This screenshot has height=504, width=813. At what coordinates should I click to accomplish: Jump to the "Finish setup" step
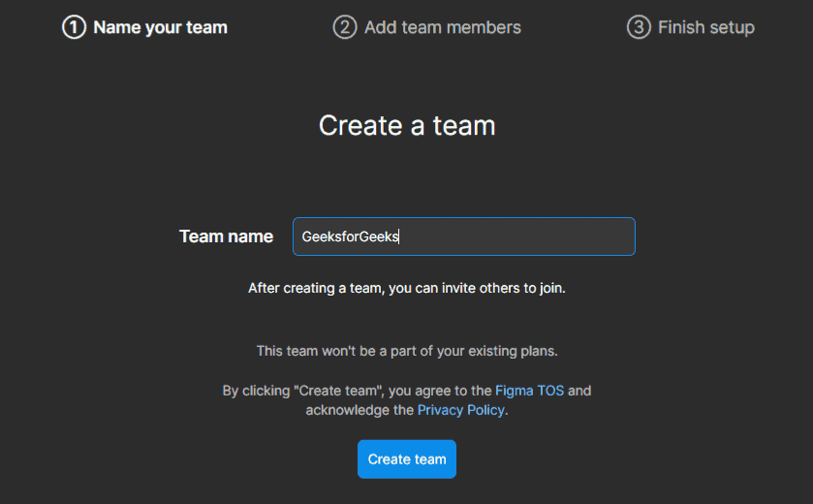(x=706, y=27)
